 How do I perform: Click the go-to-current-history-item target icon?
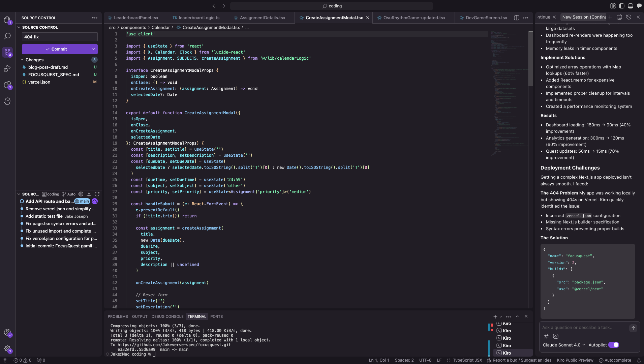pyautogui.click(x=81, y=194)
